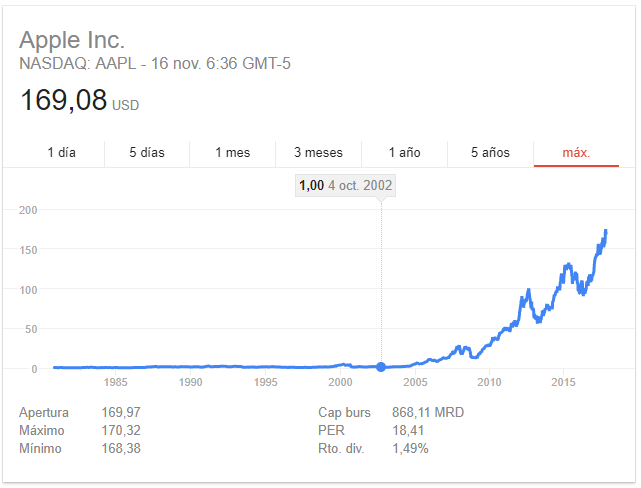641x488 pixels.
Task: Select the "1 día" time range tab
Action: pyautogui.click(x=61, y=153)
